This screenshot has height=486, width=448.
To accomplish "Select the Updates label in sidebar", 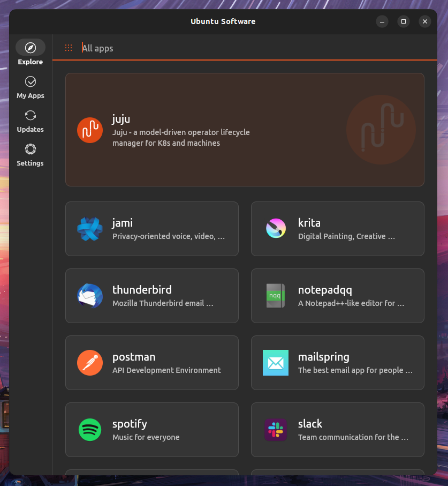I will point(31,130).
